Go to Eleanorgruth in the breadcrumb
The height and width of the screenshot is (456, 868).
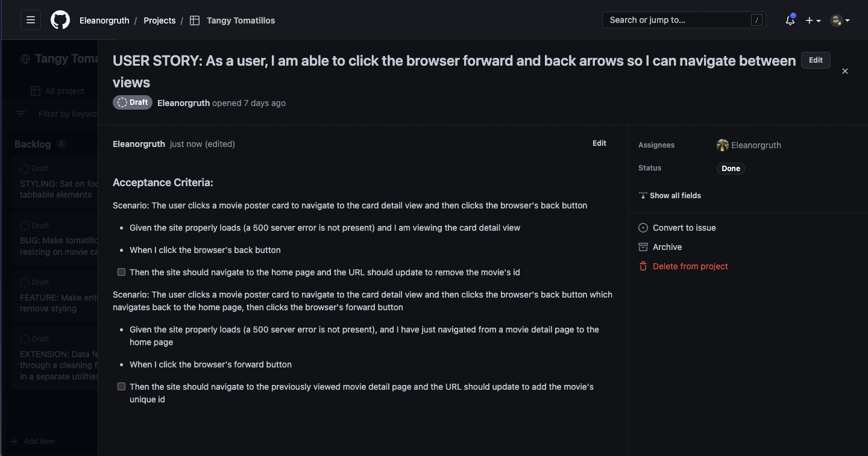(x=104, y=20)
